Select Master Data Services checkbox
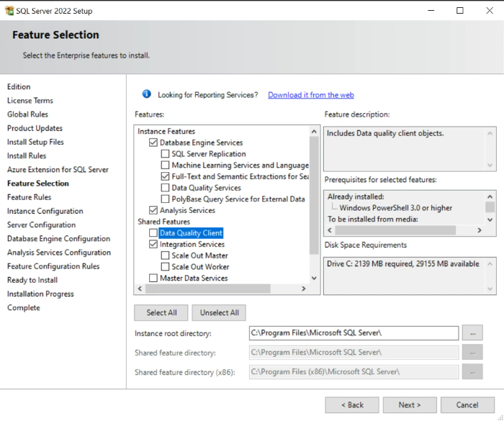The width and height of the screenshot is (504, 421). 153,278
